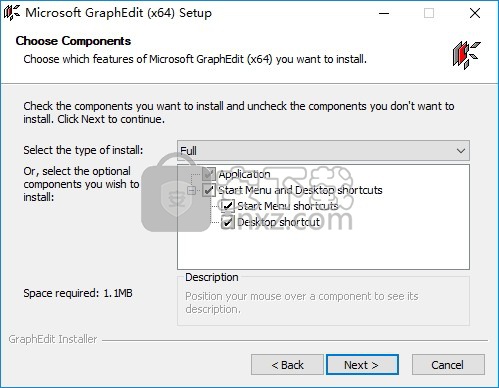This screenshot has height=388, width=499.
Task: Open the install type dropdown
Action: 323,151
